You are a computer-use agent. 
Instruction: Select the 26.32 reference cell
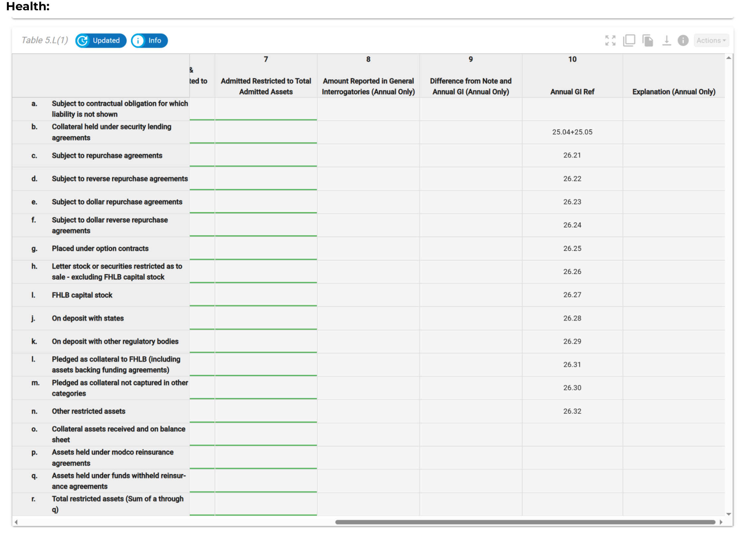coord(572,411)
